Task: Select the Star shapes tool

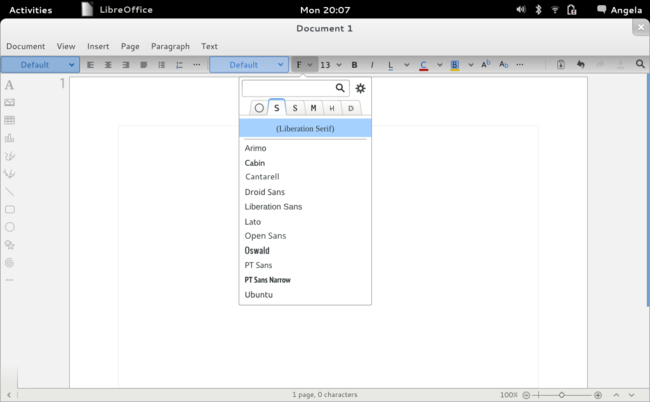Action: 10,245
